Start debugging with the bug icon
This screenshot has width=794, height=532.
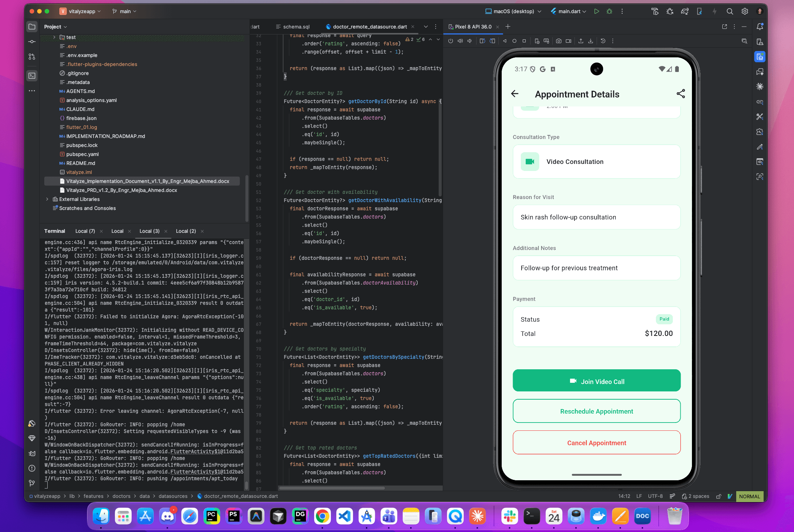click(x=609, y=11)
